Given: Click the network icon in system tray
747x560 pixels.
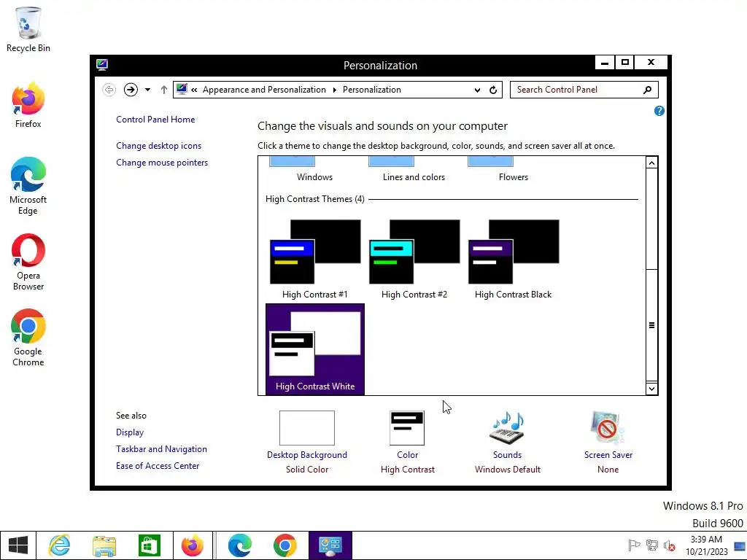Looking at the screenshot, I should 651,545.
